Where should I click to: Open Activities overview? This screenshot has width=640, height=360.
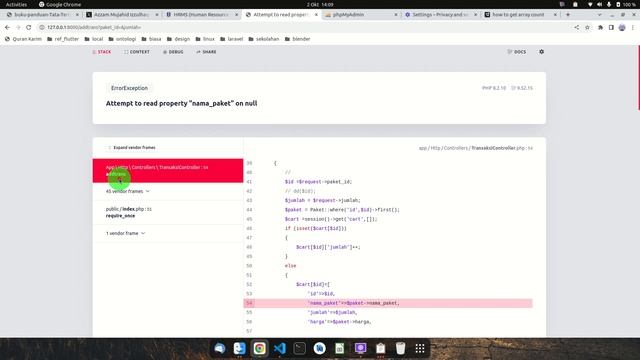tap(16, 4)
